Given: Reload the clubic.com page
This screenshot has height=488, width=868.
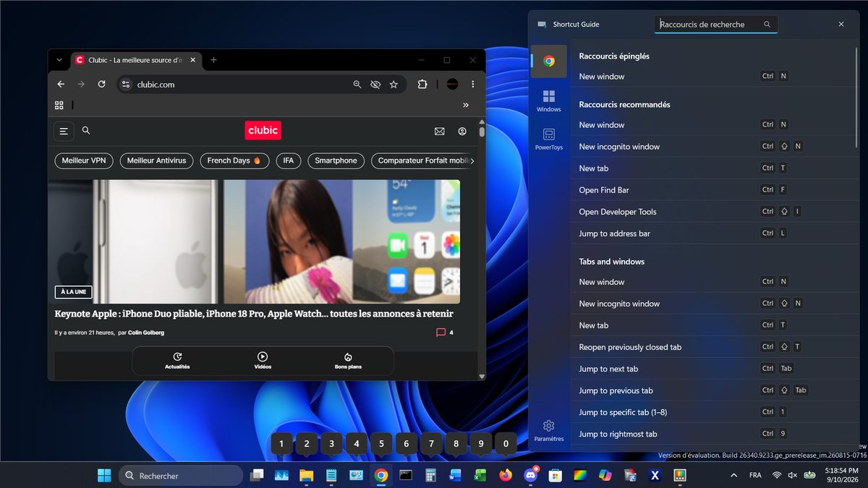Looking at the screenshot, I should (x=101, y=85).
